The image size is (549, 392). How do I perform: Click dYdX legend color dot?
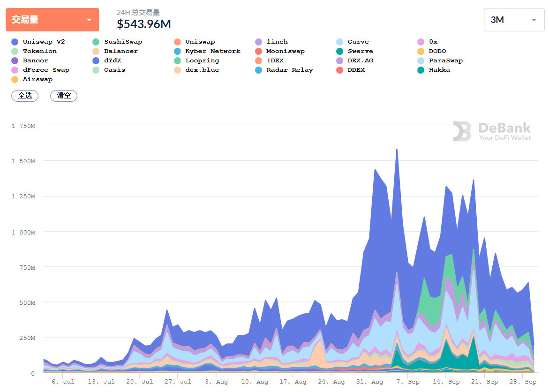(x=96, y=60)
